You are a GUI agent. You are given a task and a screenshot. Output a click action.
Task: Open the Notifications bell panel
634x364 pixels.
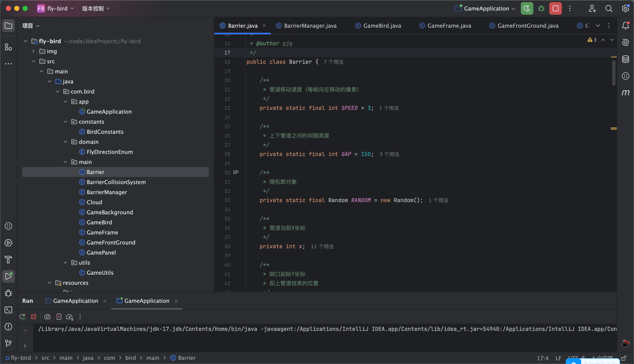pos(625,26)
